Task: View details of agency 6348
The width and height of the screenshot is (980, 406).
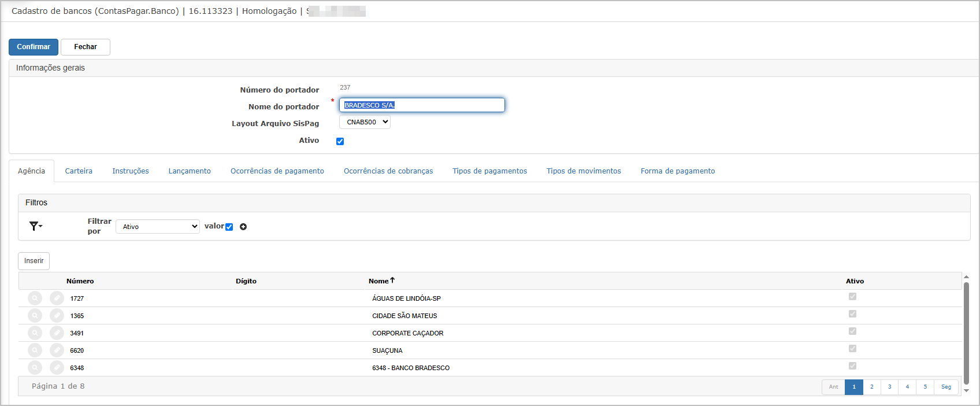Action: (x=35, y=368)
